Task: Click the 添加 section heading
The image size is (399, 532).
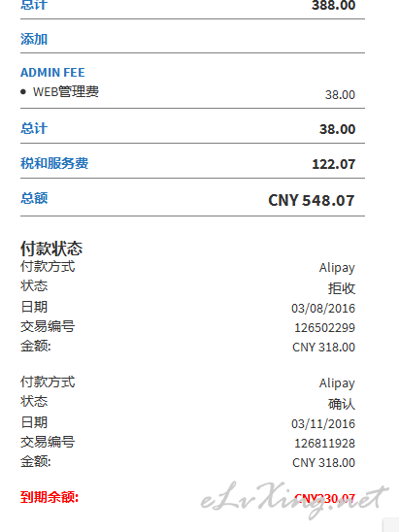Action: [34, 39]
